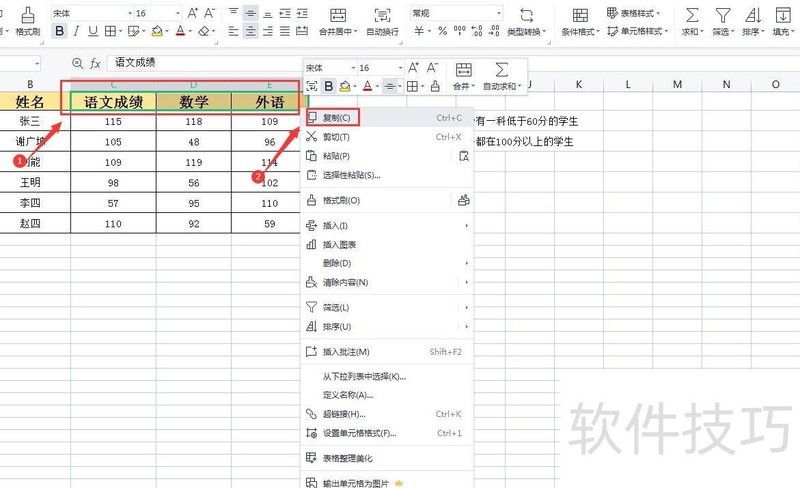Image resolution: width=800 pixels, height=488 pixels.
Task: Select the cell containing 谢广坤
Action: click(30, 141)
